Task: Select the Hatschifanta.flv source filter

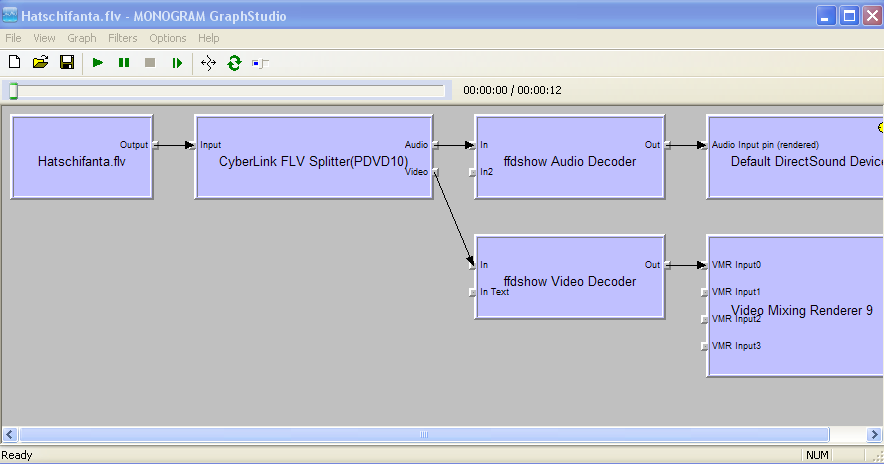Action: pyautogui.click(x=82, y=157)
